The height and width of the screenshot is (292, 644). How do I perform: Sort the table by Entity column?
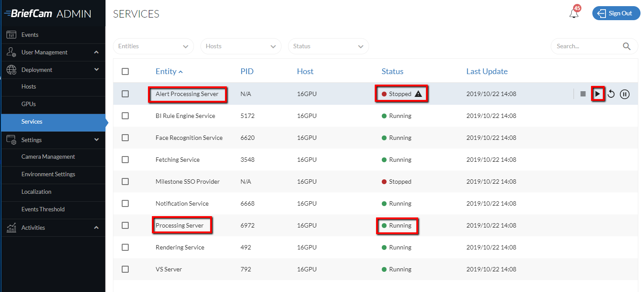(x=169, y=71)
